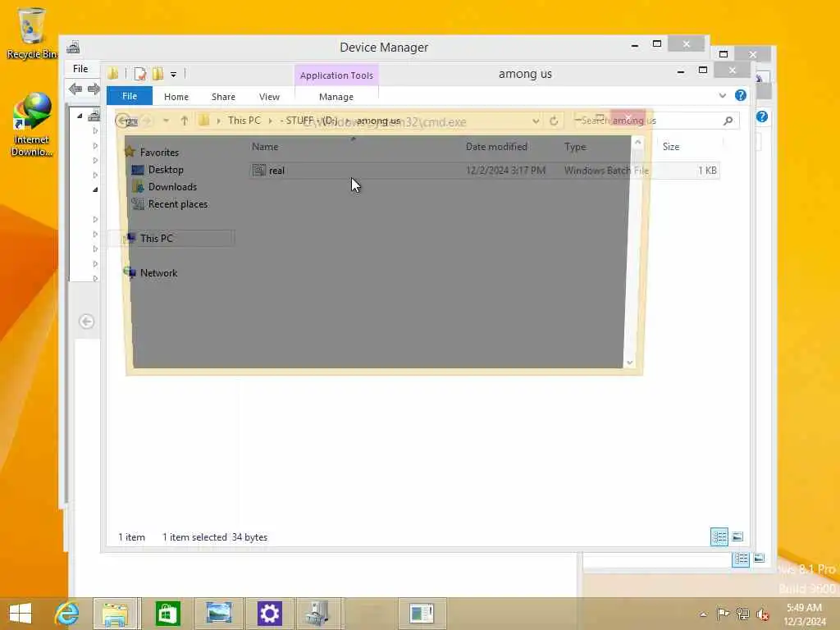840x630 pixels.
Task: Open the Recycle Bin desktop icon
Action: coord(30,32)
